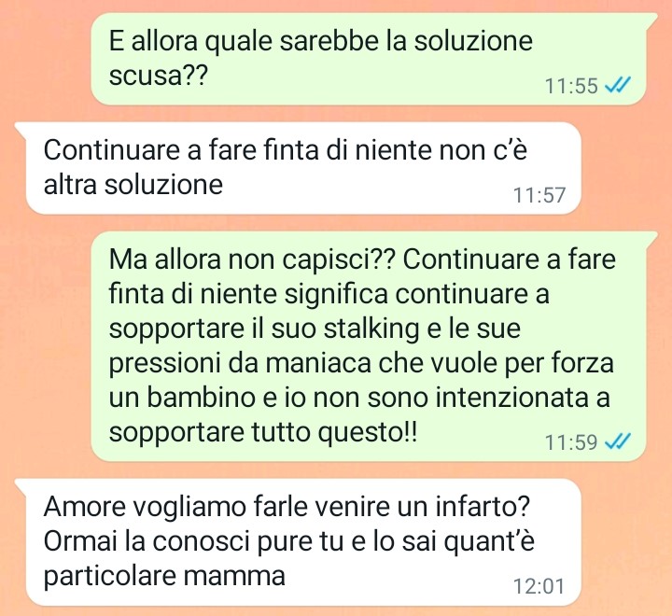Tap the blue read-receipt checkmarks beside 11:55
672x616 pixels.
[618, 85]
